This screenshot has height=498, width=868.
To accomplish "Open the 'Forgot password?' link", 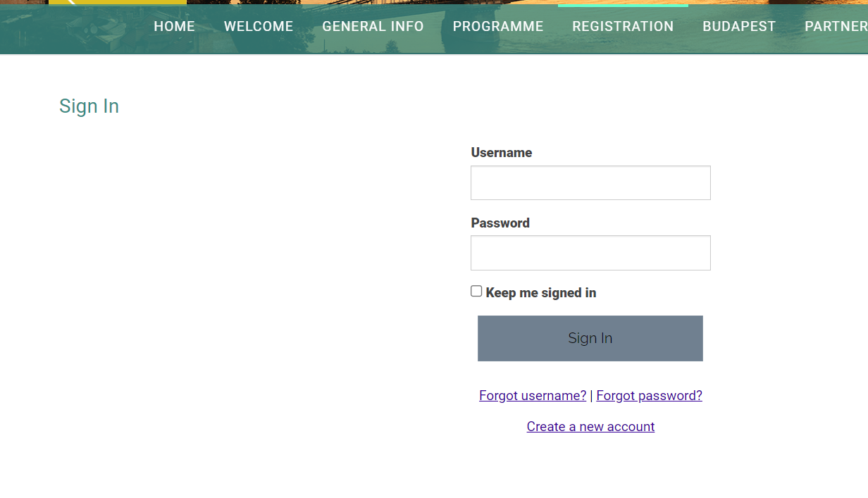I will point(649,396).
